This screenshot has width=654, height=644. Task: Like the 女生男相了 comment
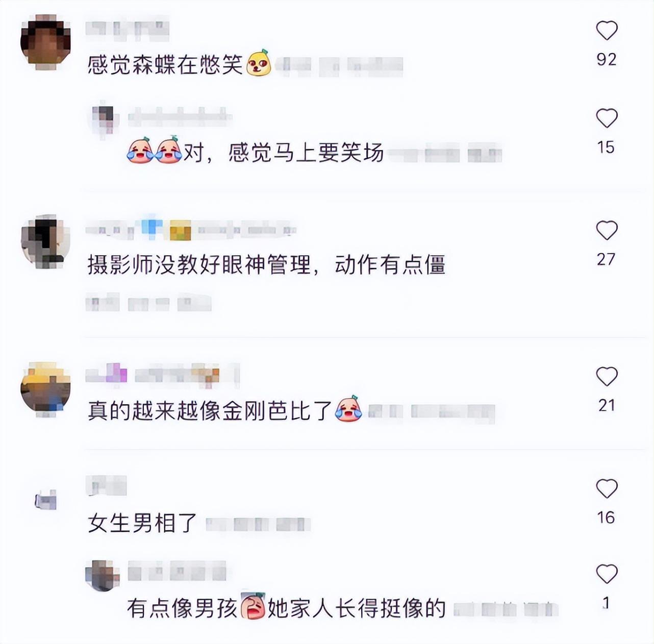(x=607, y=488)
